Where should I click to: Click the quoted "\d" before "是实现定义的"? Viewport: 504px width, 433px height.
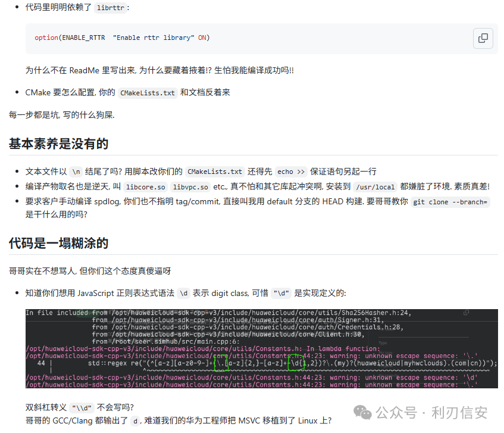[x=281, y=294]
